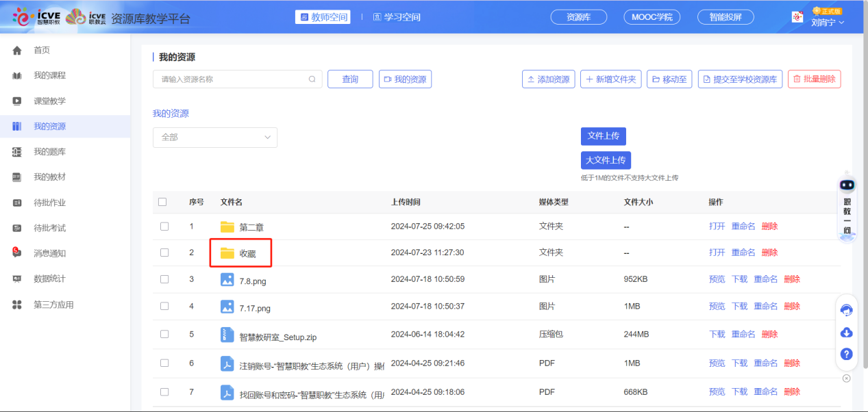Expand the 全部 media type dropdown
This screenshot has width=868, height=412.
click(x=214, y=137)
